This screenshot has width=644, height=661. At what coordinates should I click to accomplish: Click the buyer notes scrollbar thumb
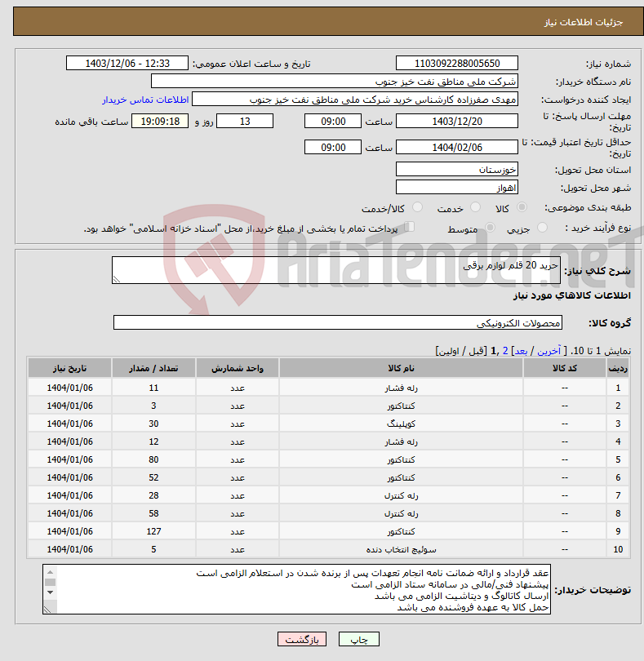coord(50,582)
